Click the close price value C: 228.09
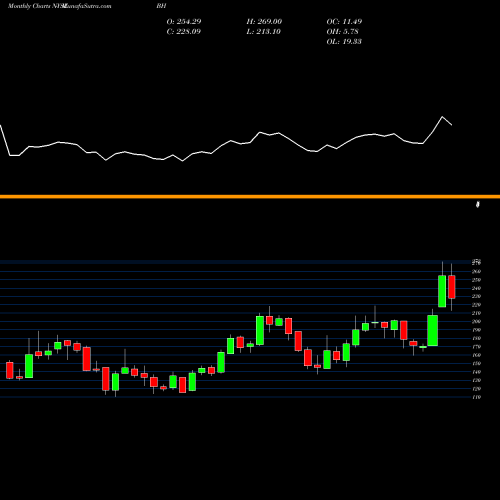The image size is (500, 500). (184, 32)
